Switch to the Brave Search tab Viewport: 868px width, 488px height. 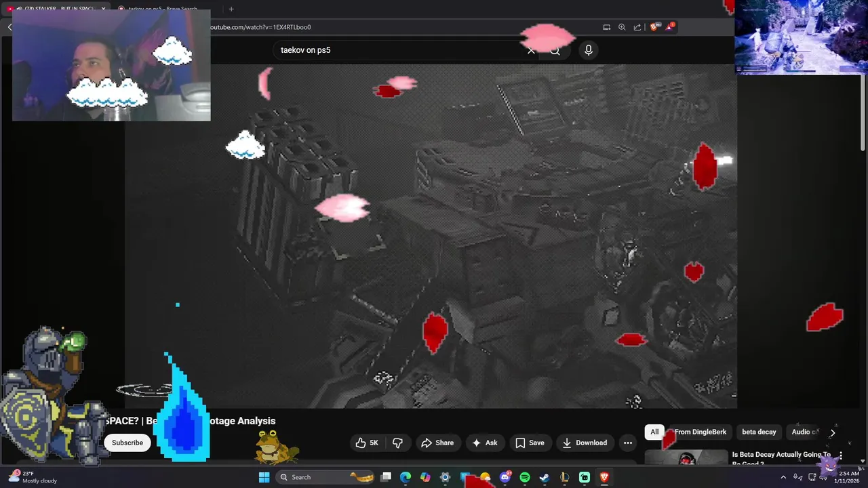(x=163, y=9)
